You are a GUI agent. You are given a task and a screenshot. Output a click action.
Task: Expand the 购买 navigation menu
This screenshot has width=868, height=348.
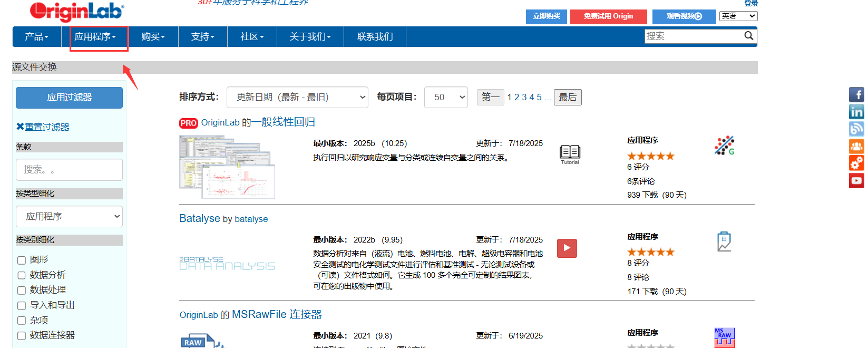click(153, 36)
